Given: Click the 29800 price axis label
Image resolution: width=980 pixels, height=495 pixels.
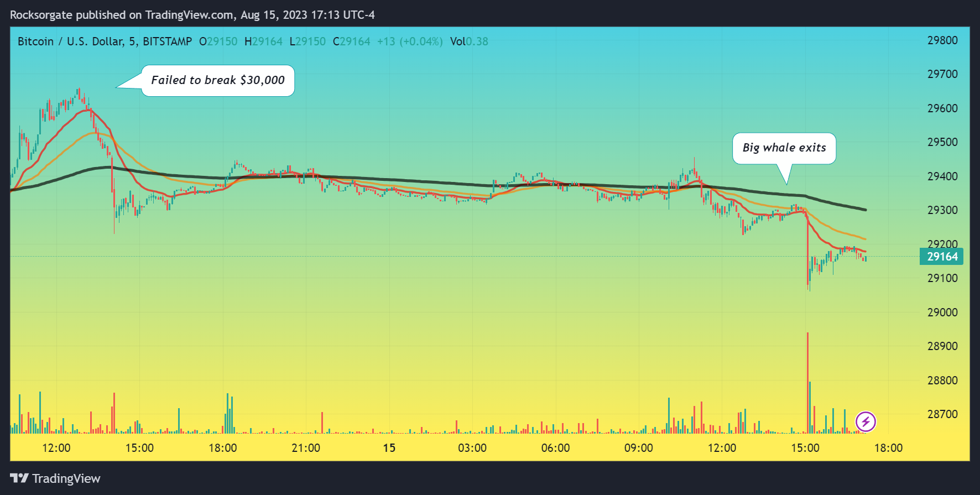Looking at the screenshot, I should click(x=942, y=40).
